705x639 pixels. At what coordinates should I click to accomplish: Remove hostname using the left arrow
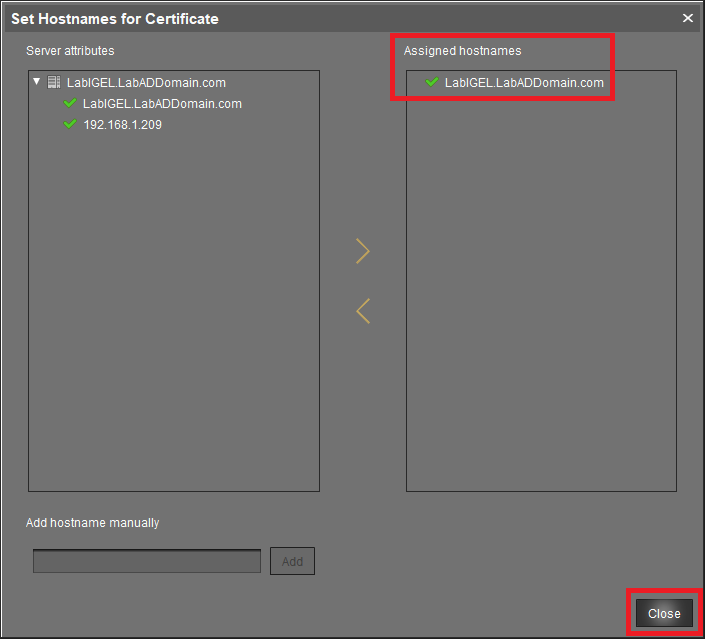pos(363,311)
